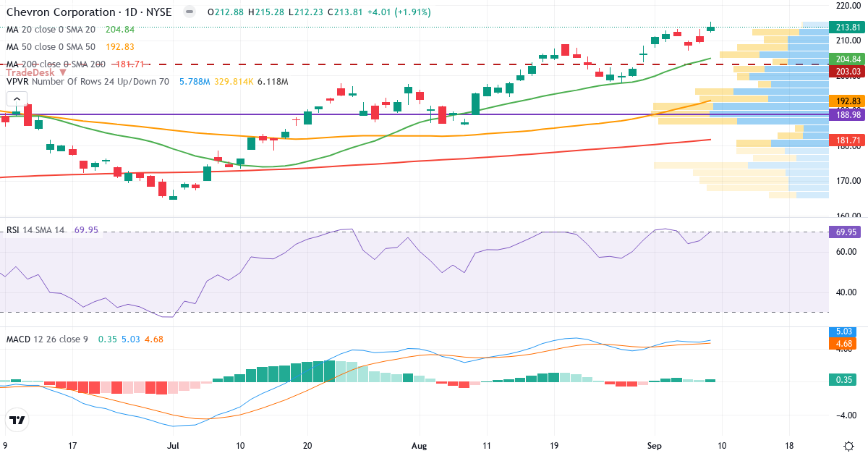Viewport: 868px width, 456px height.
Task: Click the gray market status pill icon
Action: click(189, 12)
